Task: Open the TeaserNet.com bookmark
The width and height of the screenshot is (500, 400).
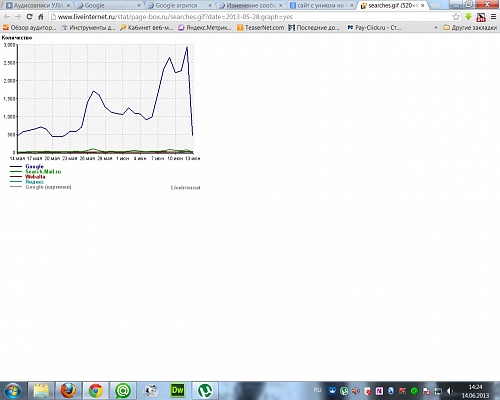Action: [261, 28]
